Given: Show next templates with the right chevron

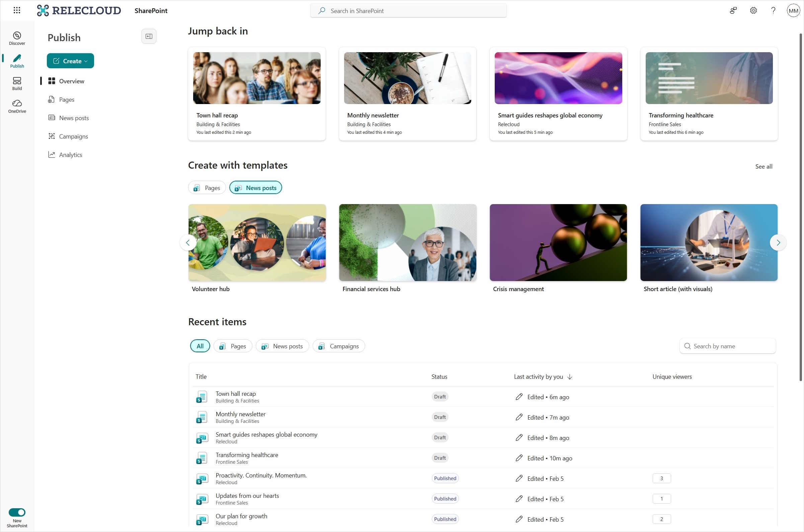Looking at the screenshot, I should tap(778, 242).
